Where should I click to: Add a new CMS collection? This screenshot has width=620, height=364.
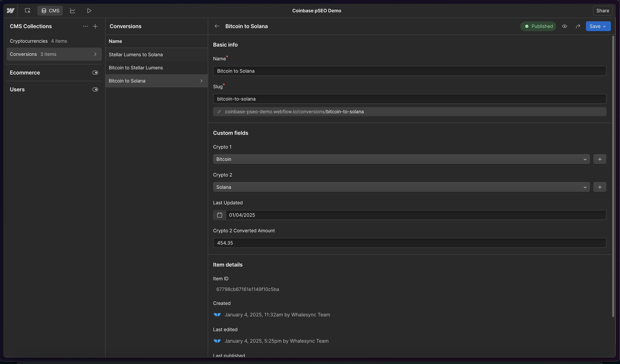95,26
